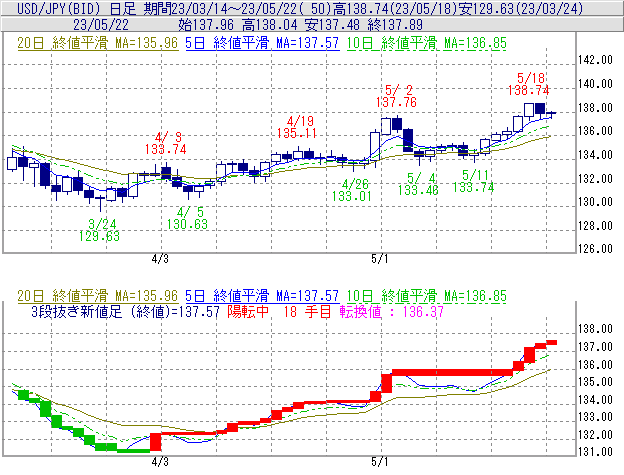Click the 4/3 date label under candlestick chart

pyautogui.click(x=160, y=259)
